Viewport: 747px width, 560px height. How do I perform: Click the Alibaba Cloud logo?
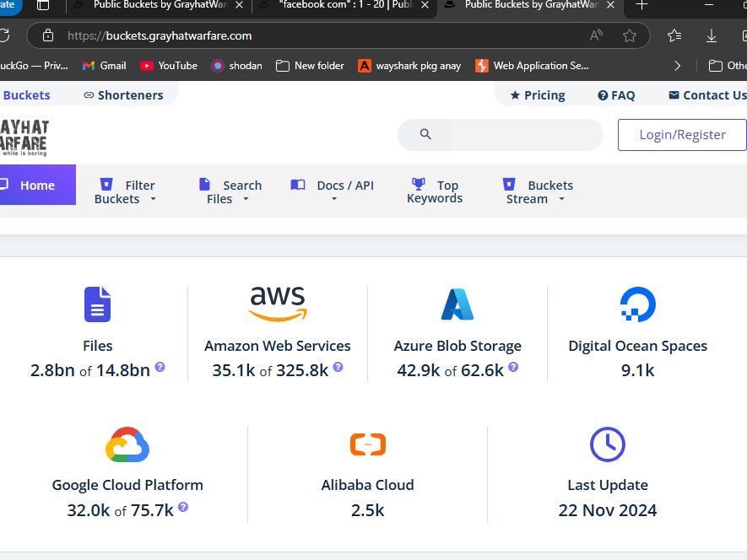coord(368,444)
